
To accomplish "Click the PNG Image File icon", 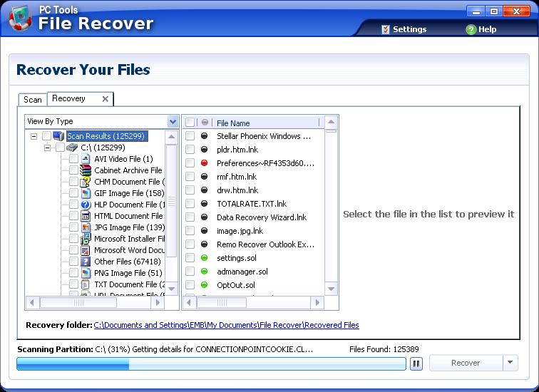I will coord(86,273).
